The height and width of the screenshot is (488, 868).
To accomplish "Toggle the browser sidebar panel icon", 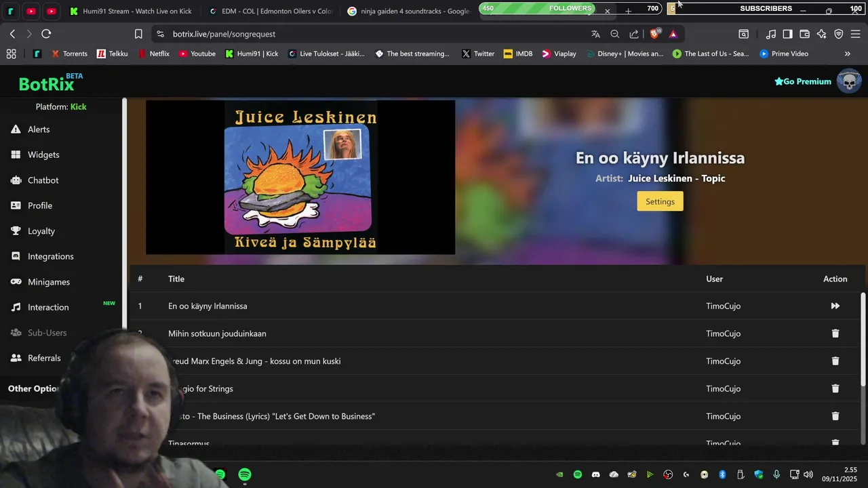I will 787,34.
